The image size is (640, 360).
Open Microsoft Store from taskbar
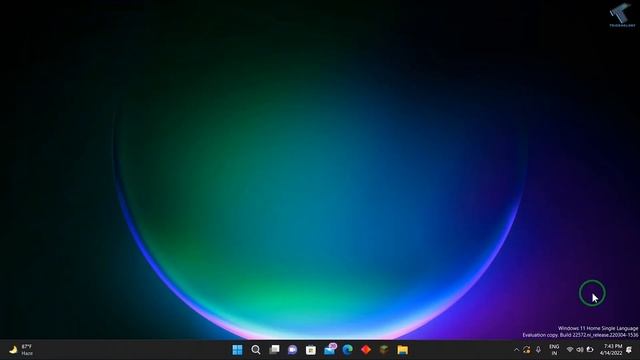311,350
